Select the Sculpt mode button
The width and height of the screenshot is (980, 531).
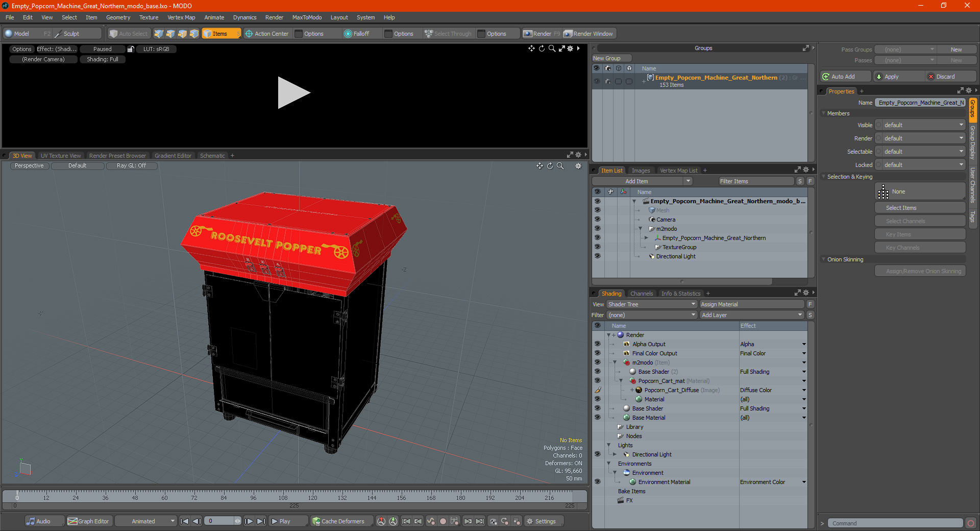[78, 34]
